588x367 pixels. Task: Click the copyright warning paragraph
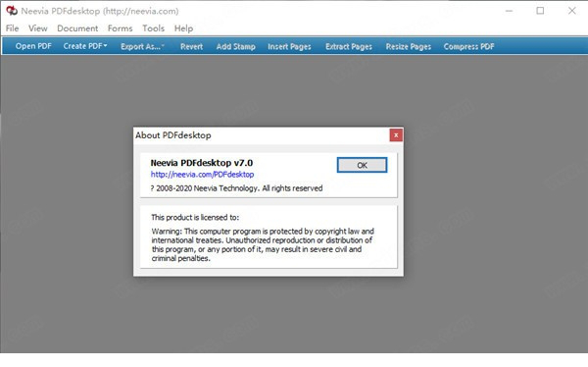tap(263, 245)
